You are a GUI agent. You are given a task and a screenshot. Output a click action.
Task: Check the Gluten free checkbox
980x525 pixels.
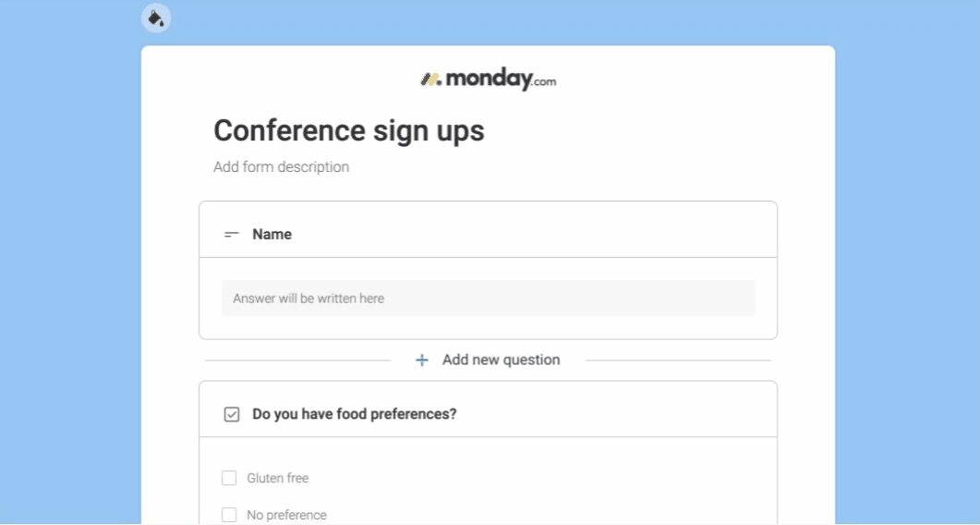229,478
